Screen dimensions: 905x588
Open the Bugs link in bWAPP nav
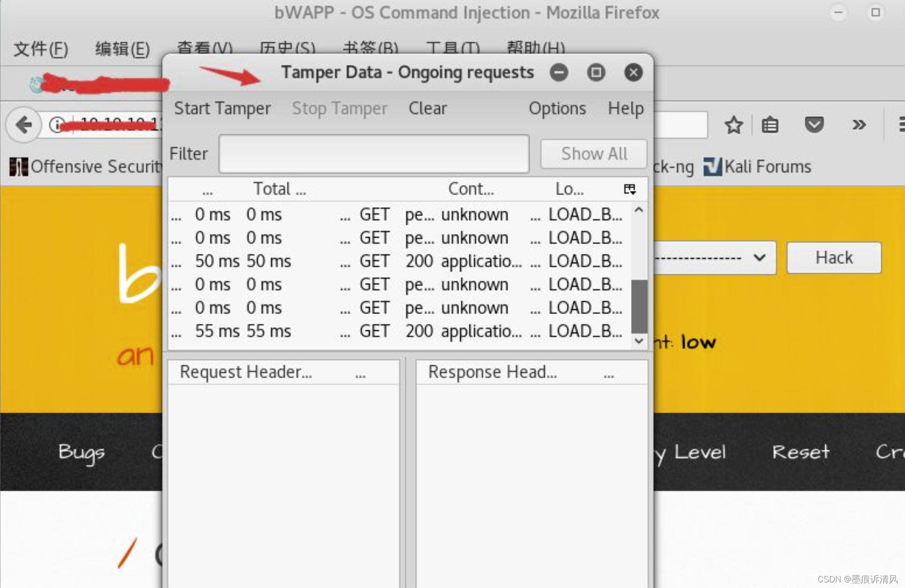click(x=82, y=452)
